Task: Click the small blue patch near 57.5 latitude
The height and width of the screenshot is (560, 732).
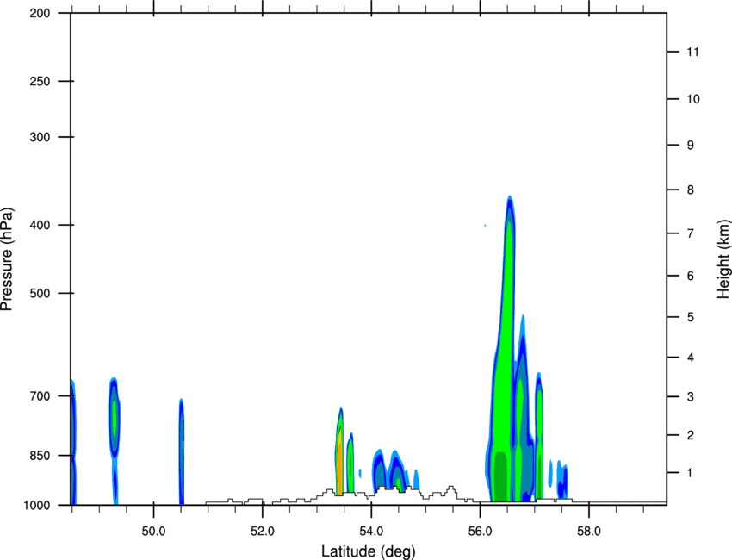Action: tap(562, 480)
